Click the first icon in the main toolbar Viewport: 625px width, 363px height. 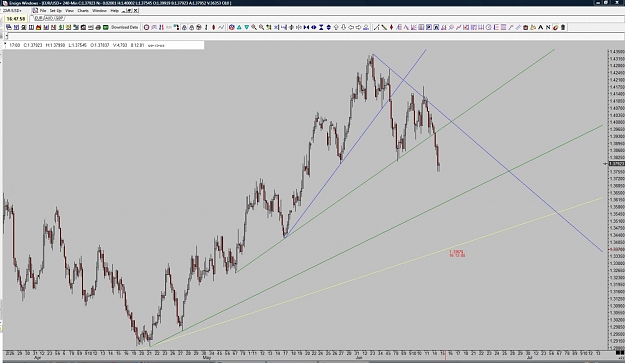click(9, 27)
